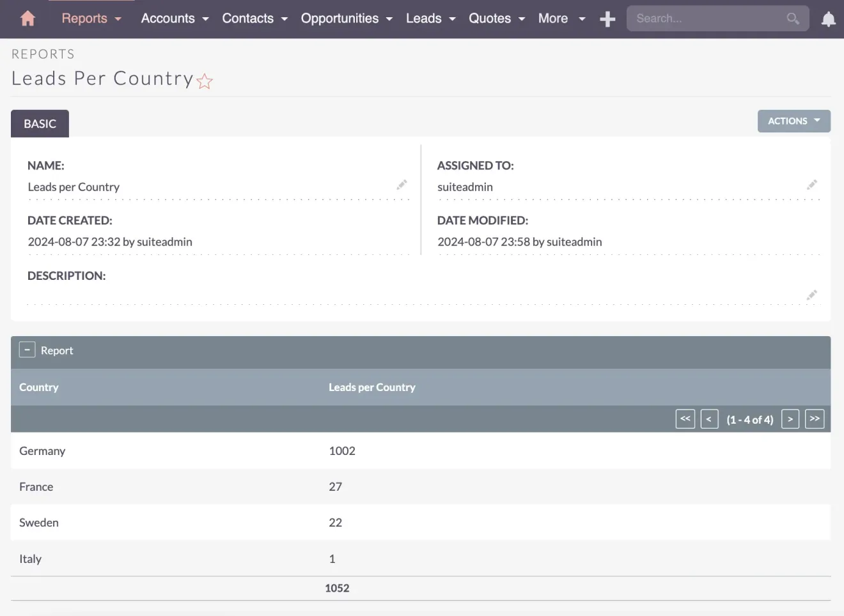
Task: Switch to the Accounts menu
Action: (168, 19)
